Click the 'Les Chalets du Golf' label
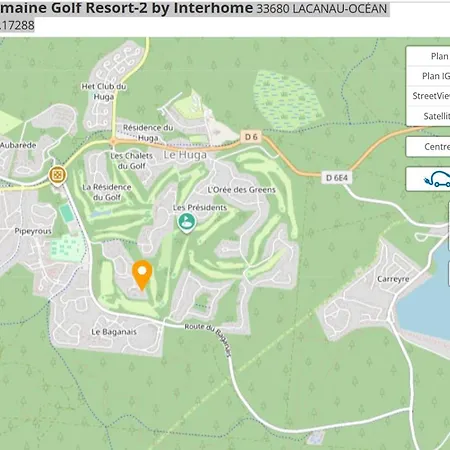Viewport: 450px width, 450px height. point(131,161)
